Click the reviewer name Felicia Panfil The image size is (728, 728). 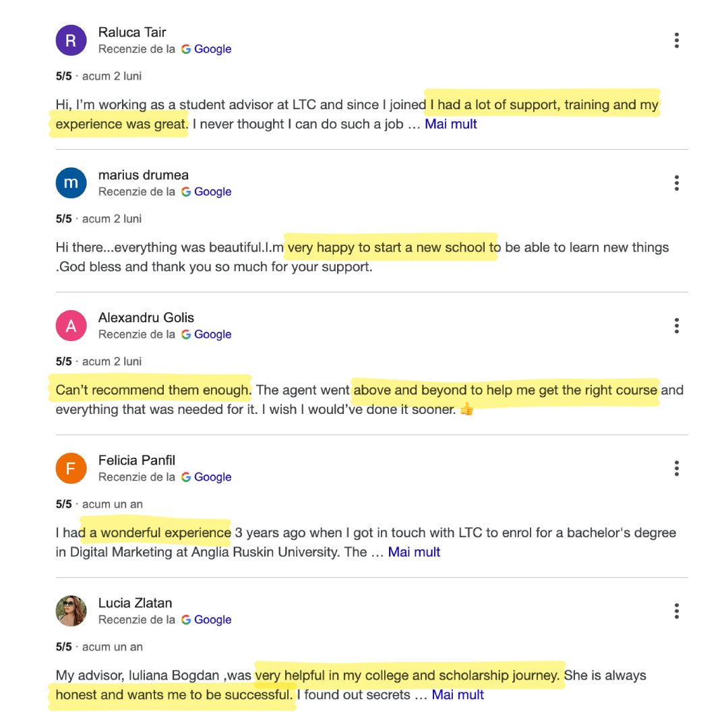(136, 460)
